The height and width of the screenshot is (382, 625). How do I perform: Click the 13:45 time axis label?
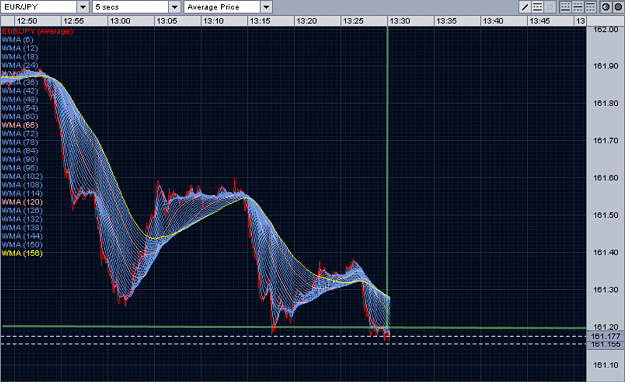[x=540, y=21]
